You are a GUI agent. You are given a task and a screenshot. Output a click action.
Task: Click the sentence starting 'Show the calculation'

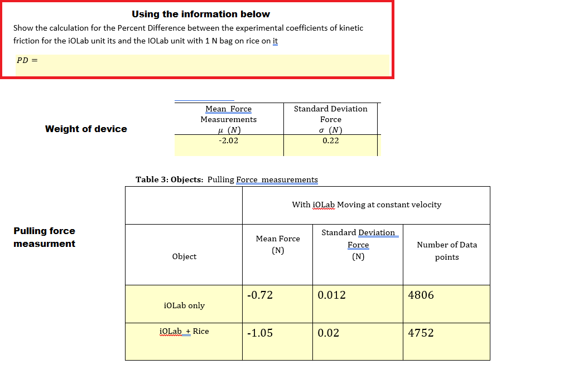pos(188,35)
